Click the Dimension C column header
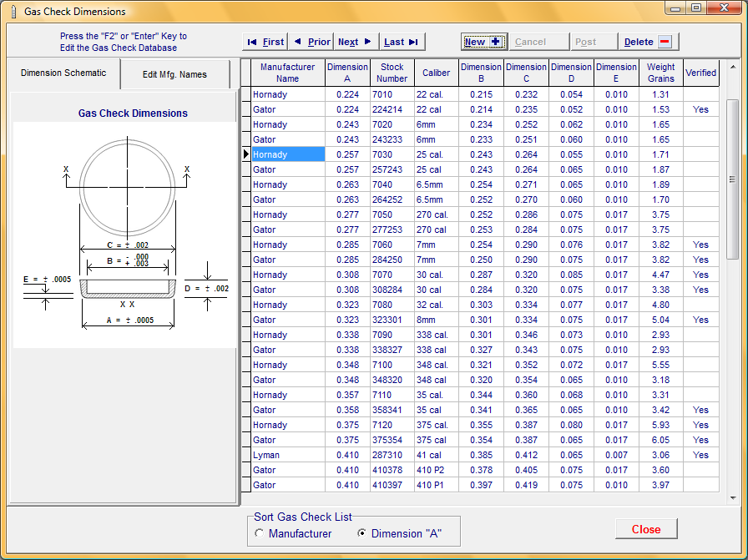 coord(526,73)
